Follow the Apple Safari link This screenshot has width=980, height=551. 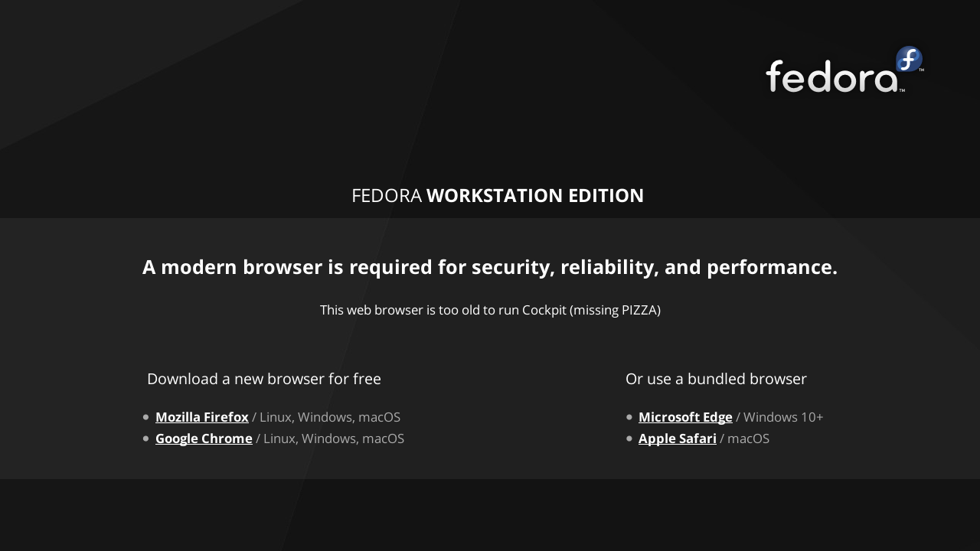678,439
